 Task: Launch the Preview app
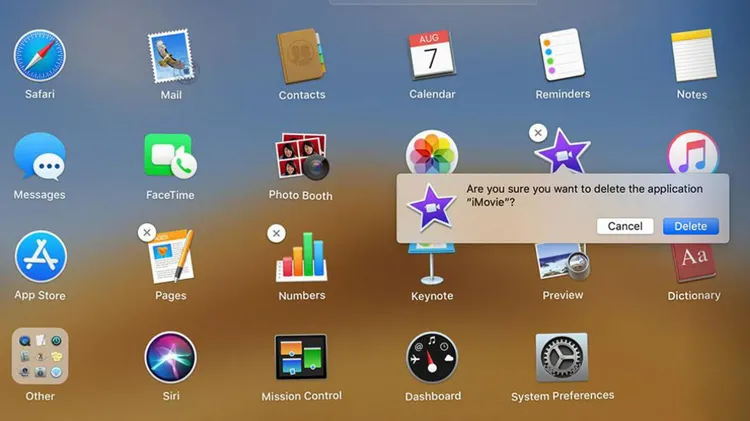(562, 262)
